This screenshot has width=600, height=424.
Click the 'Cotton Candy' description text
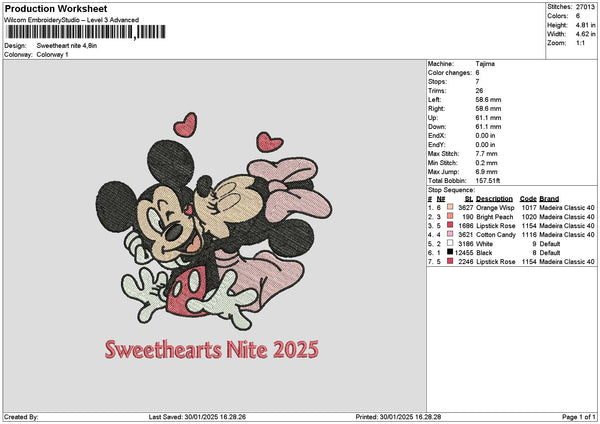pos(496,235)
